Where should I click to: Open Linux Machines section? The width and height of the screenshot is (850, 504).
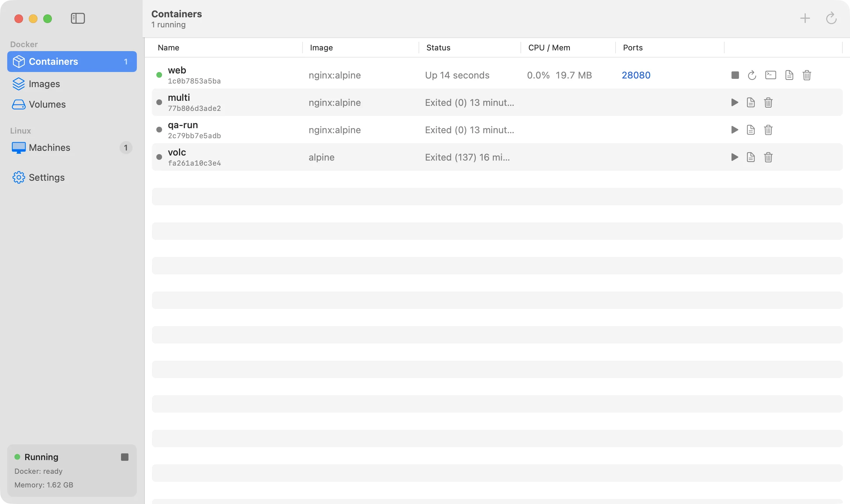[72, 148]
